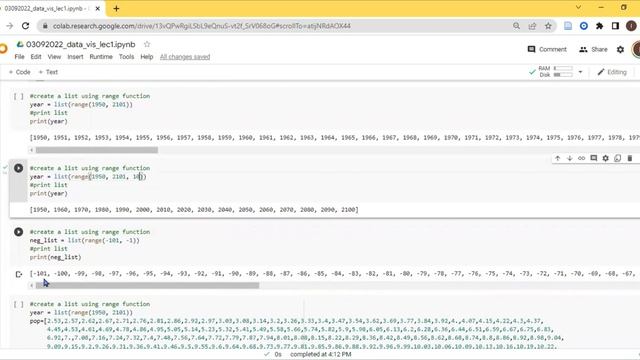This screenshot has height=360, width=640.
Task: Star the notebook 03092022_data_vis_lec1.ipynb
Action: [147, 44]
